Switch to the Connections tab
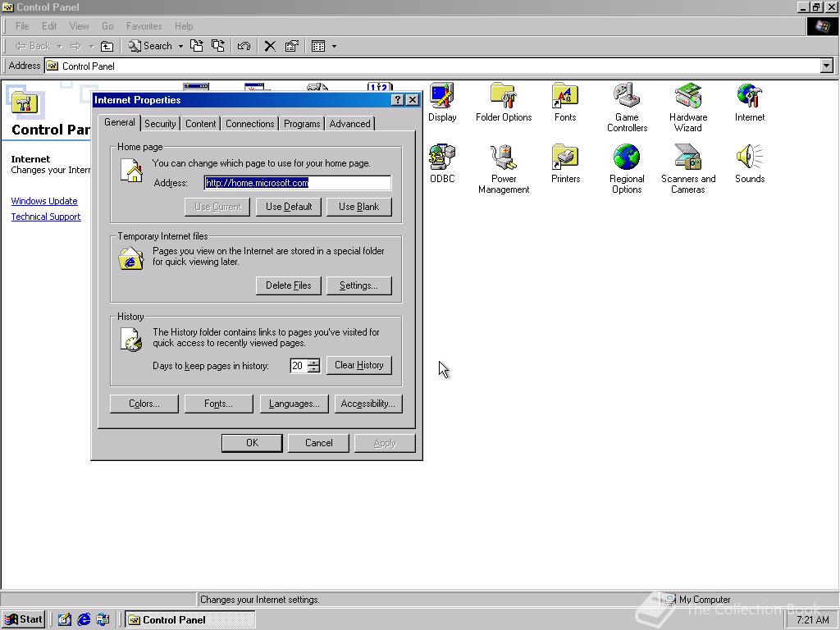The image size is (840, 630). click(249, 124)
